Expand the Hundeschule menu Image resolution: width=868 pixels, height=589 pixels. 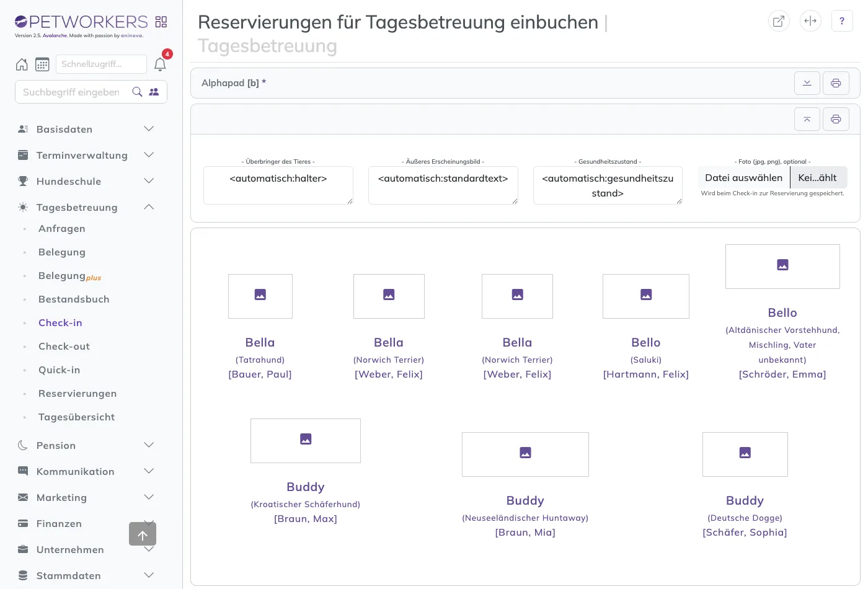[86, 181]
